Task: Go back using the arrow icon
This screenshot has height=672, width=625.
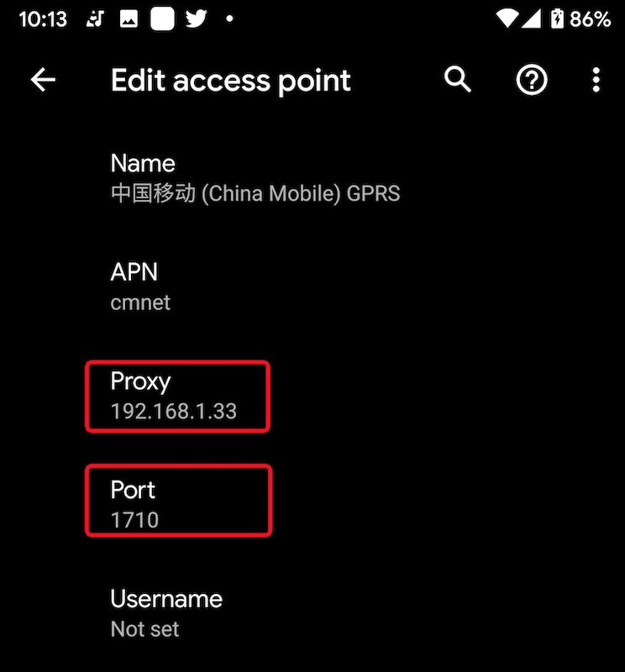Action: (43, 80)
